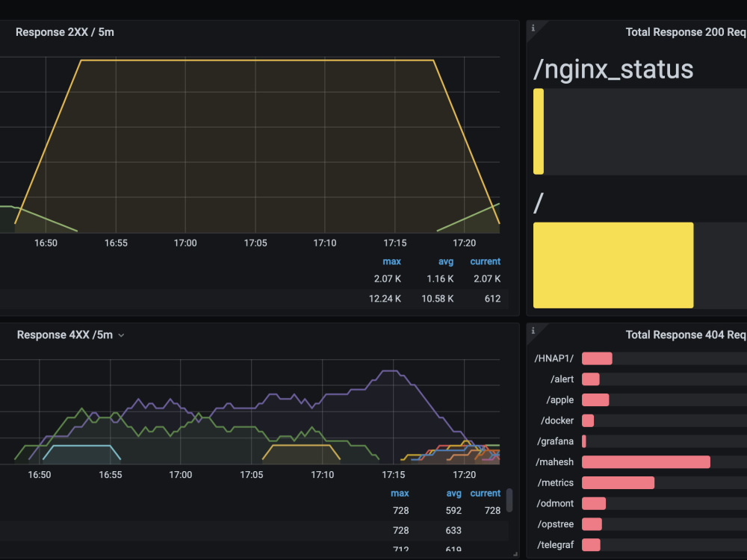This screenshot has height=560, width=747.
Task: Click the 1.16 K avg value
Action: coord(440,279)
